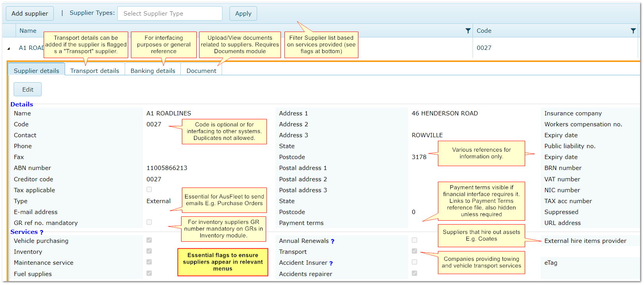Click the Add supplier button
This screenshot has width=644, height=285.
[30, 13]
